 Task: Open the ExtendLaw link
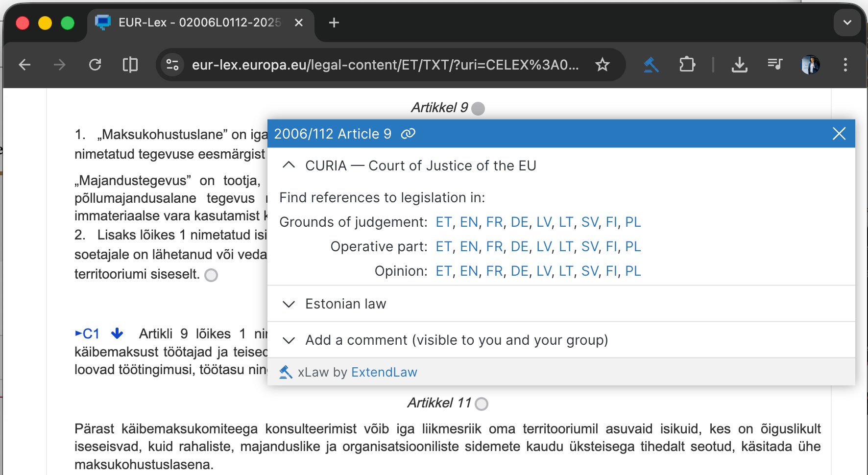coord(384,373)
